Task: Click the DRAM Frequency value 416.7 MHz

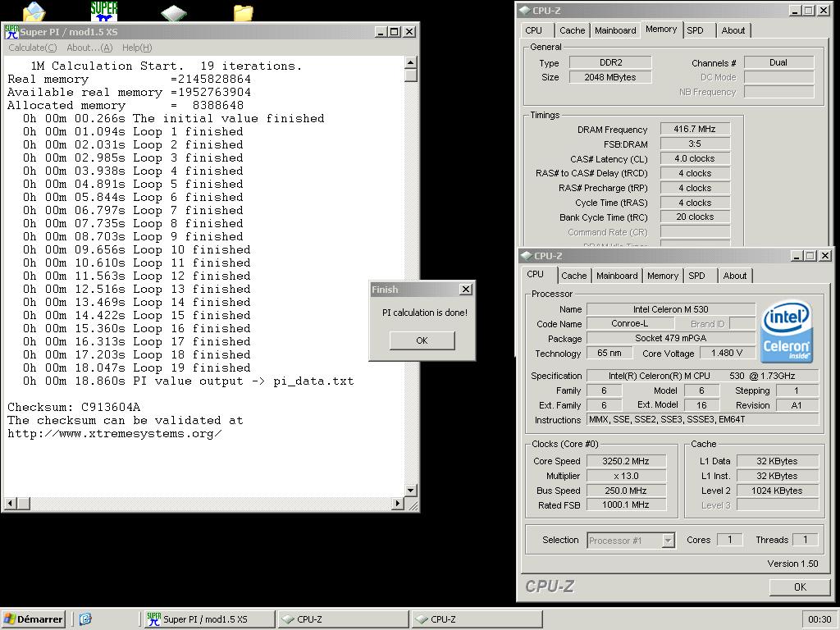Action: tap(695, 129)
